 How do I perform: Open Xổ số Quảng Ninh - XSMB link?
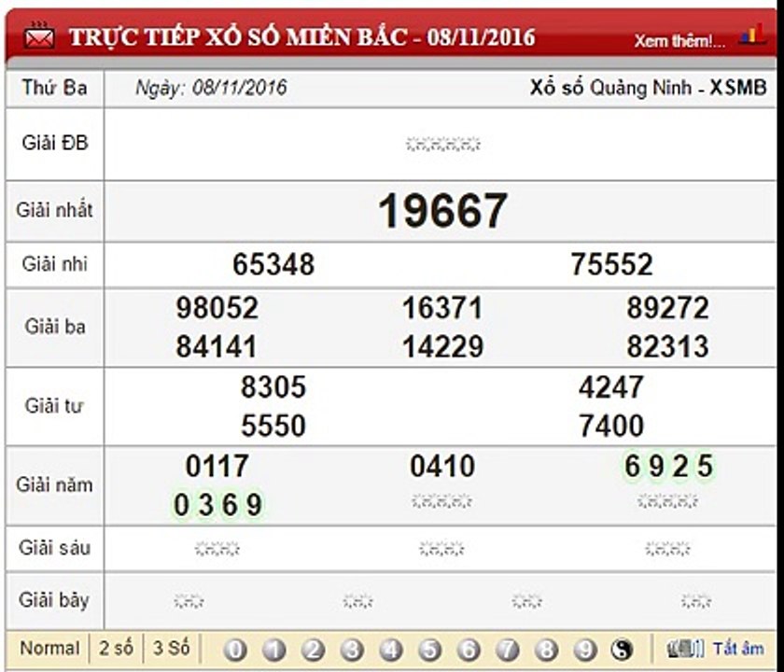coord(648,88)
